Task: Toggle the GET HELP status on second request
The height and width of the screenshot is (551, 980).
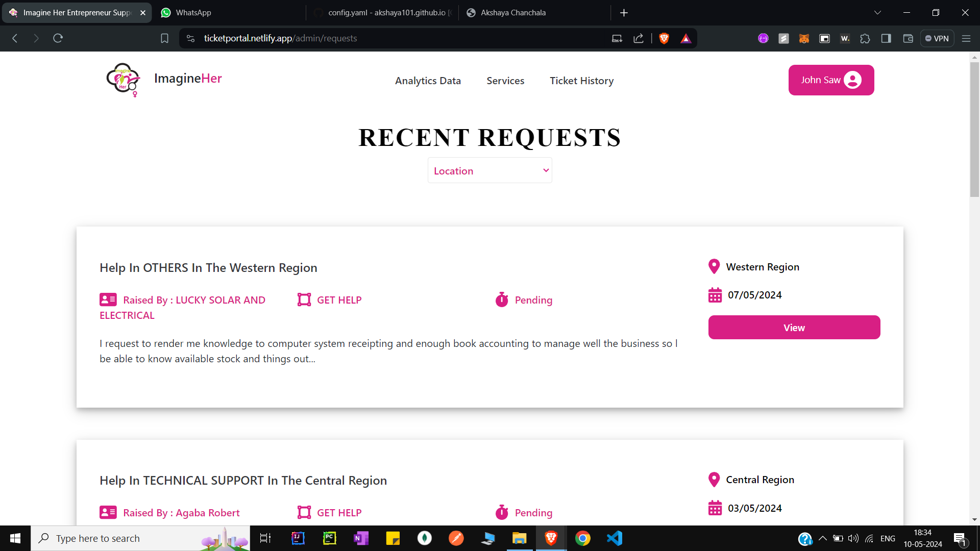Action: point(330,512)
